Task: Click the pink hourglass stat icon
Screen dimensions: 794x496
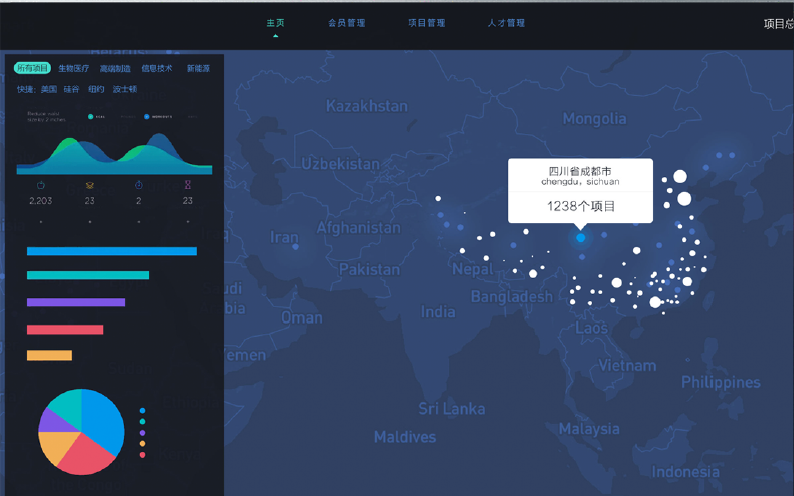Action: click(x=188, y=185)
